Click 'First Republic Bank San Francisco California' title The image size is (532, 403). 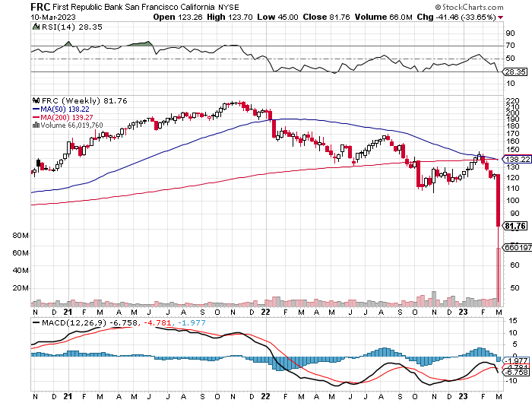click(133, 7)
